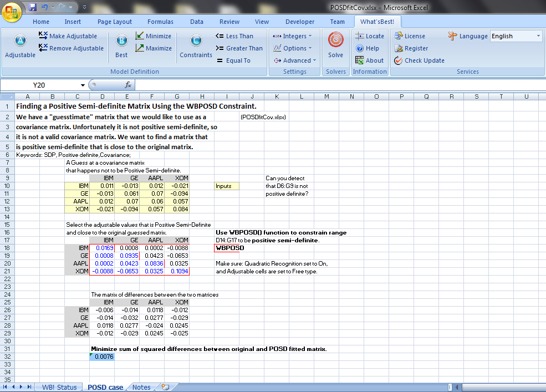Open the Constraints tool icon
The height and width of the screenshot is (392, 546).
click(x=196, y=42)
